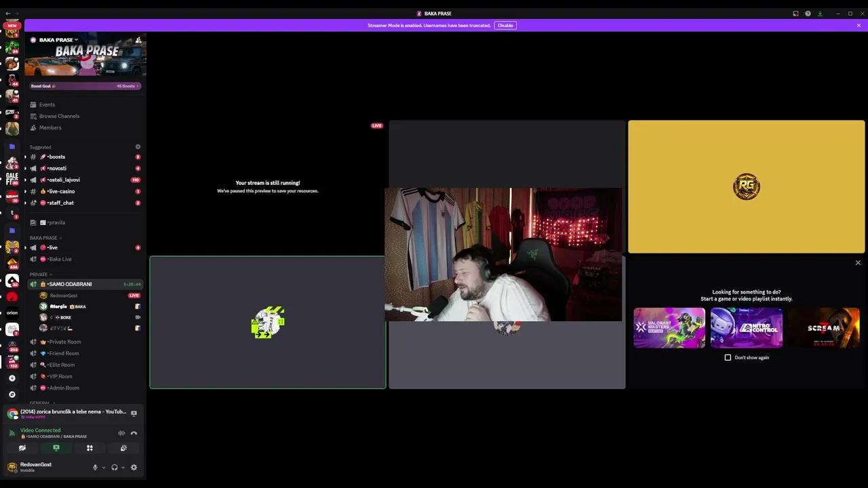Join Private Room voice channel
868x488 pixels.
click(x=85, y=342)
